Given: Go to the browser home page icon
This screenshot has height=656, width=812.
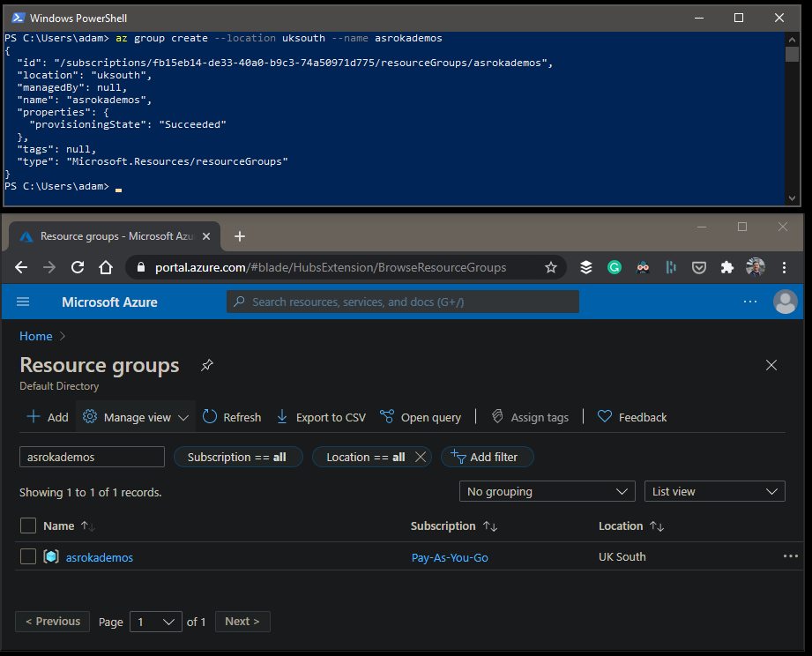Looking at the screenshot, I should tap(106, 267).
